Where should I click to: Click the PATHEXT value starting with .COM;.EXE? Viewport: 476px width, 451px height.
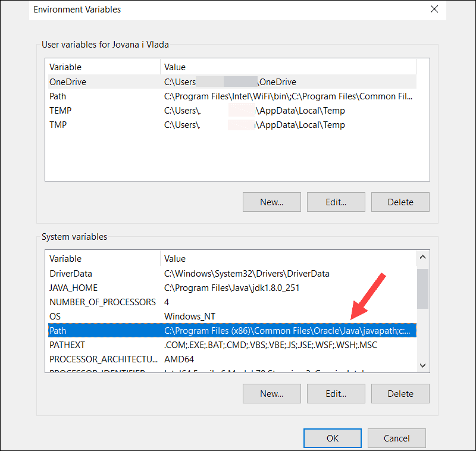[271, 344]
